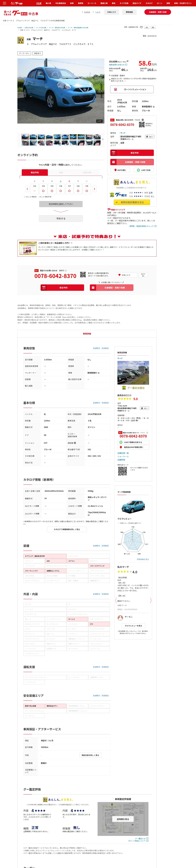Choose English from the language links
This screenshot has width=196, height=868.
[87, 12]
